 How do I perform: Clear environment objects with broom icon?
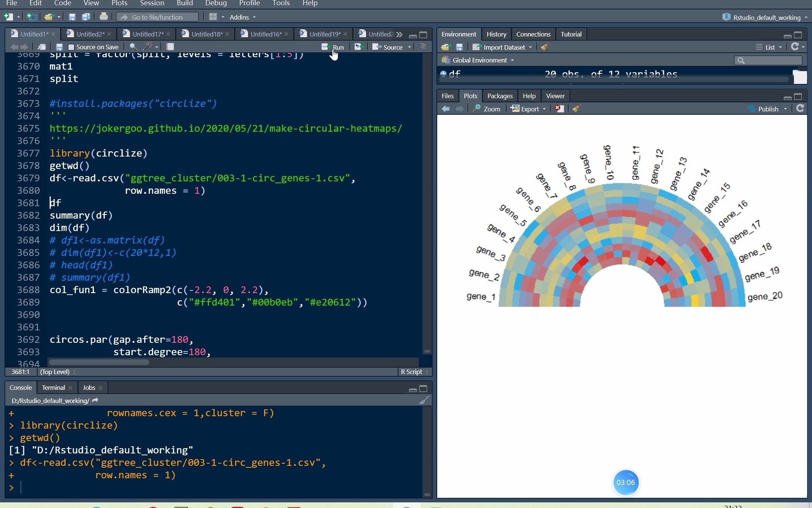pyautogui.click(x=545, y=47)
